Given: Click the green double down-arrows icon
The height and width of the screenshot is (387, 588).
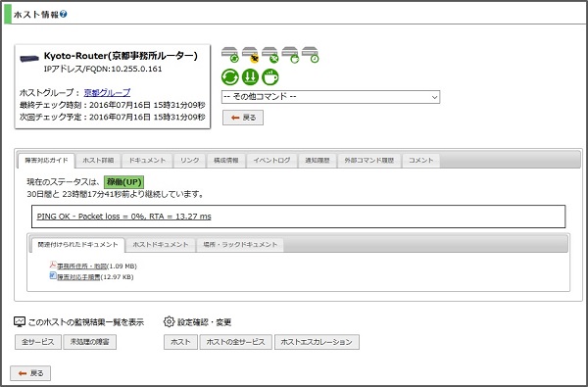Looking at the screenshot, I should (250, 76).
